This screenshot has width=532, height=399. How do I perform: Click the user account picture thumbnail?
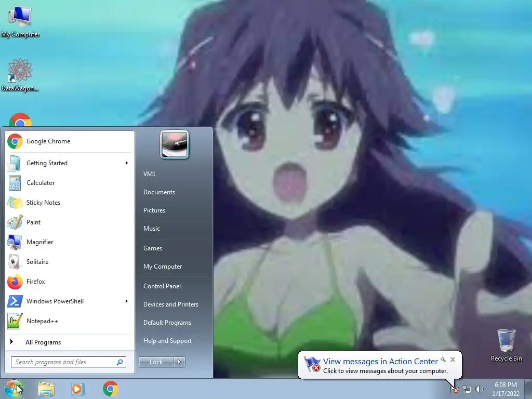175,144
